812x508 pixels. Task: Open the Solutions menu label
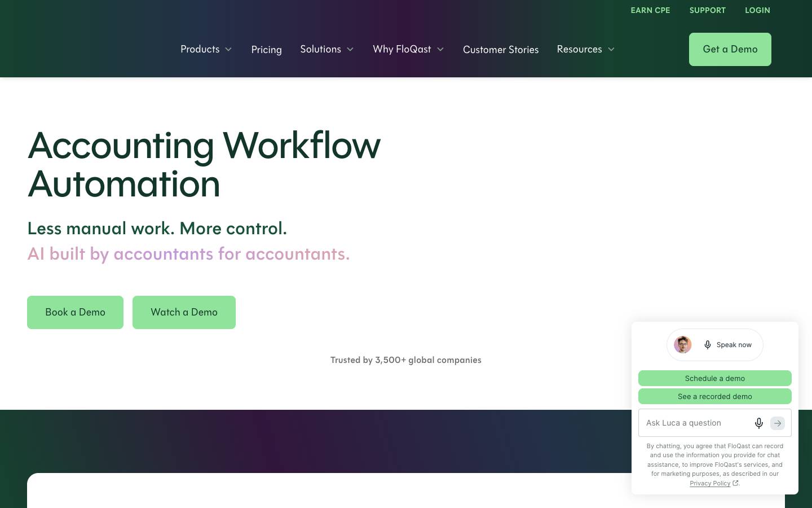coord(320,49)
